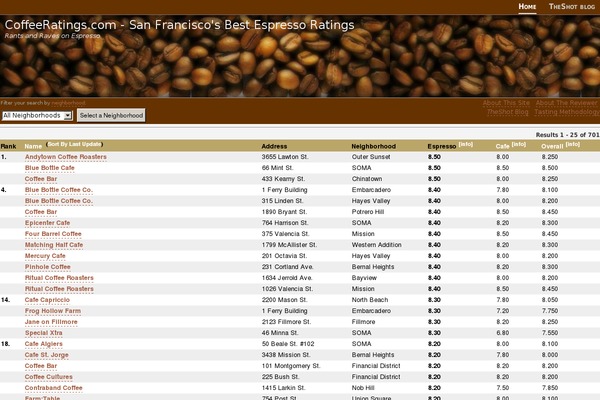This screenshot has width=600, height=400.
Task: Open Cafe Capriccio listing
Action: [x=47, y=300]
